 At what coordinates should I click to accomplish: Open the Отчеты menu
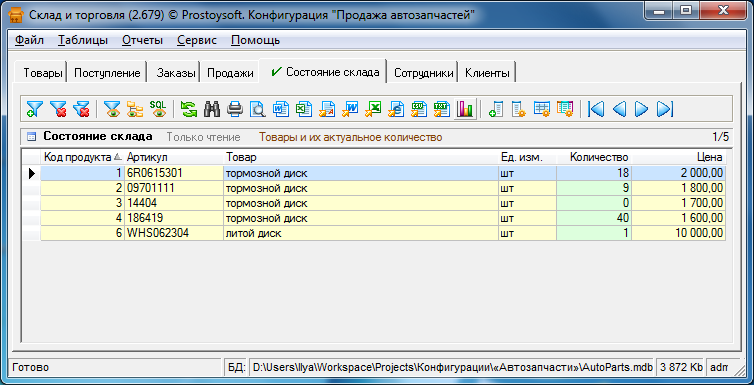(142, 40)
